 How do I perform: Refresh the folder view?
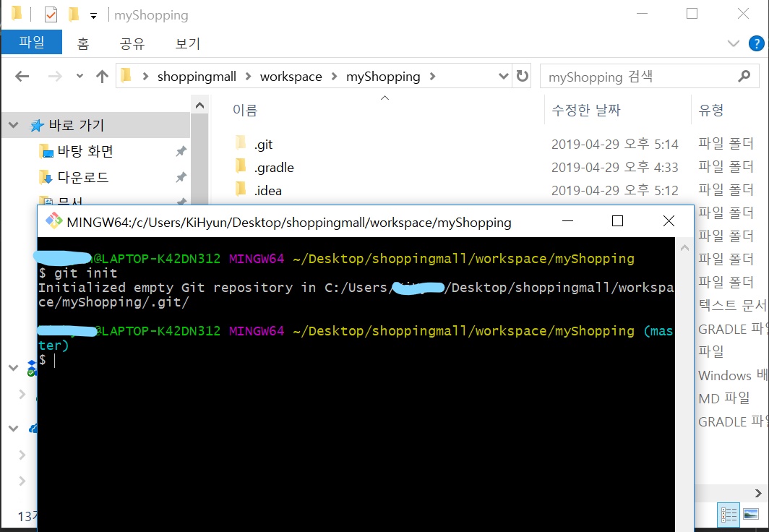523,76
